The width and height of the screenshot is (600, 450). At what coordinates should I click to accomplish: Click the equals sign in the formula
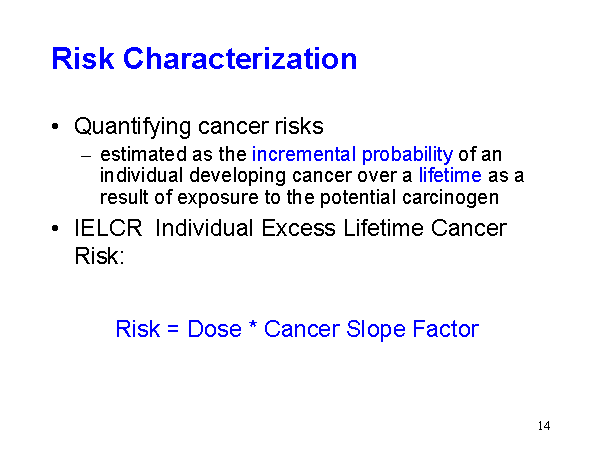pyautogui.click(x=174, y=330)
